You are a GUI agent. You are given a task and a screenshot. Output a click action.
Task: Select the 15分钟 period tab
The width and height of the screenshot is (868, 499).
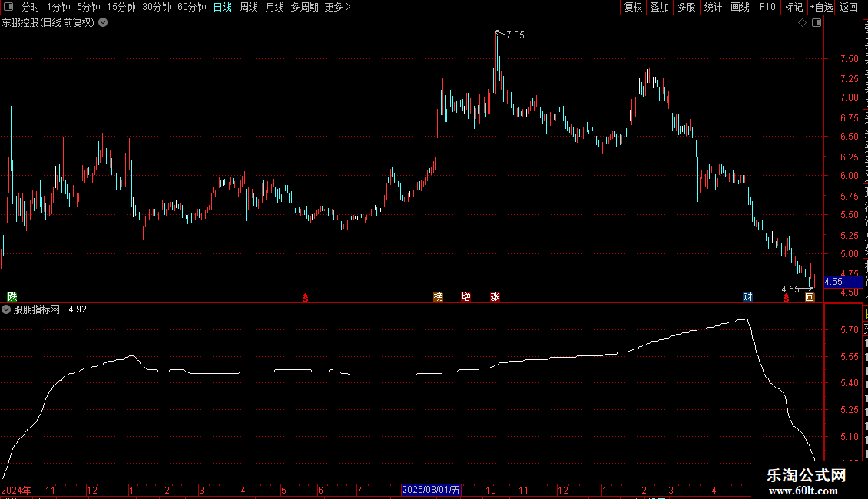point(121,7)
